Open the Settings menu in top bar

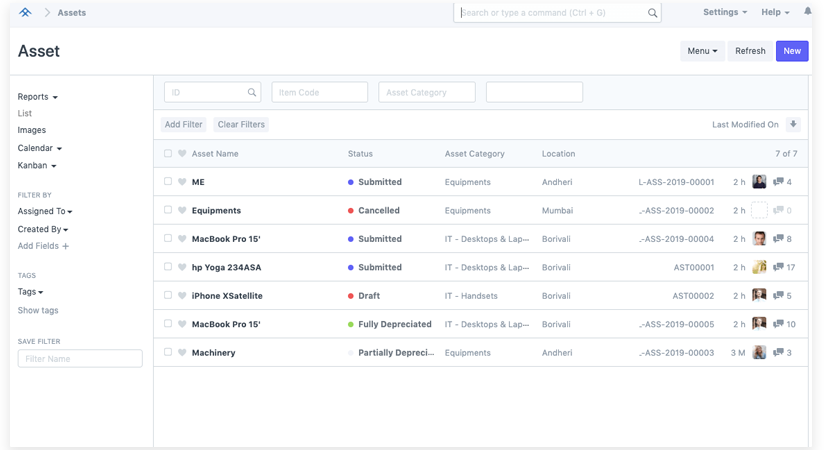(724, 12)
